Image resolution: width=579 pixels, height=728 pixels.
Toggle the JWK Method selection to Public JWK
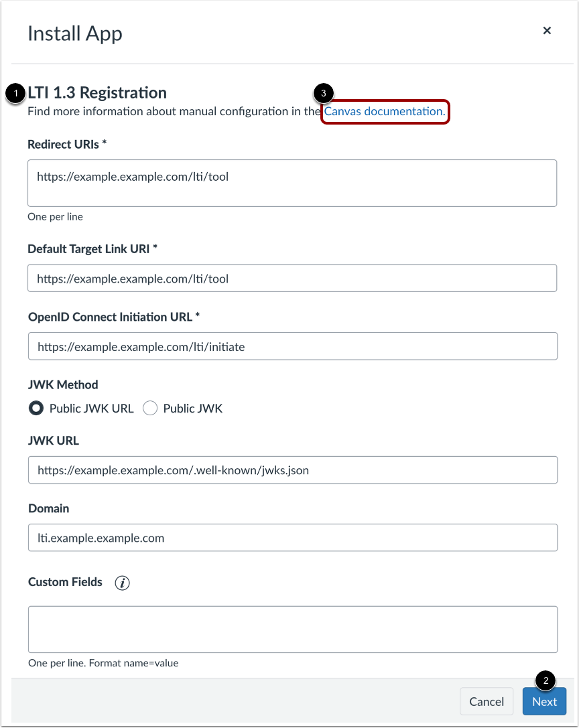[150, 408]
